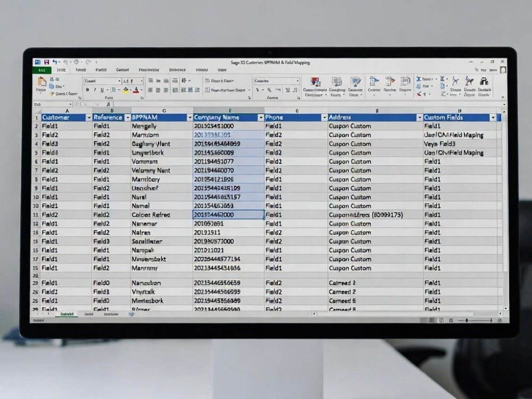The height and width of the screenshot is (399, 532).
Task: Open the green File tab
Action: [x=42, y=70]
